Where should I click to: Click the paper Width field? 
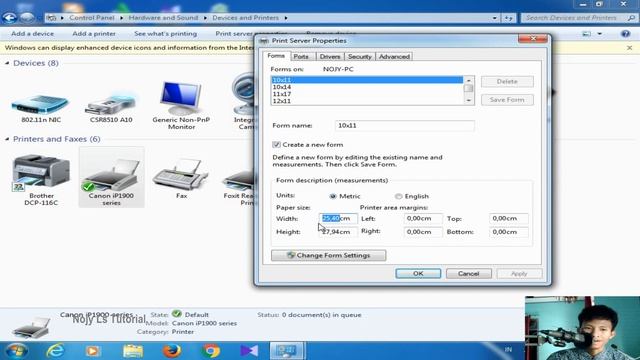(x=338, y=219)
